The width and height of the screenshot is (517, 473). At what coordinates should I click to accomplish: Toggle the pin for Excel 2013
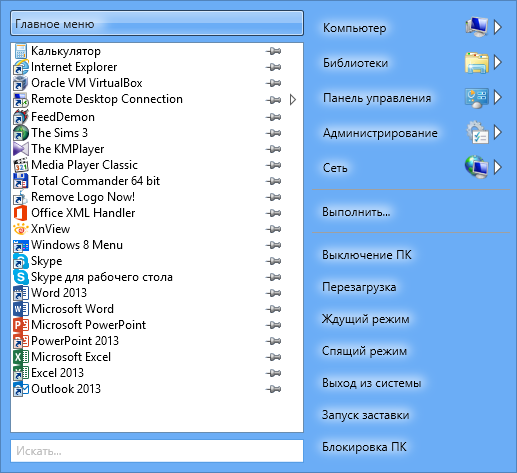273,373
